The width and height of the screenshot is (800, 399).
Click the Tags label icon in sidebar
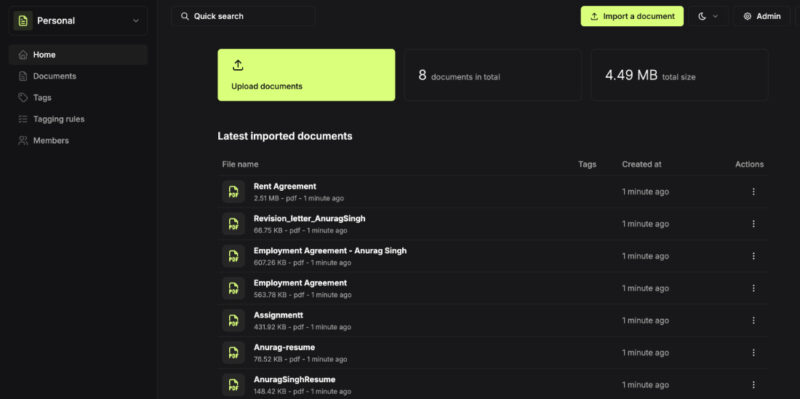(x=23, y=97)
